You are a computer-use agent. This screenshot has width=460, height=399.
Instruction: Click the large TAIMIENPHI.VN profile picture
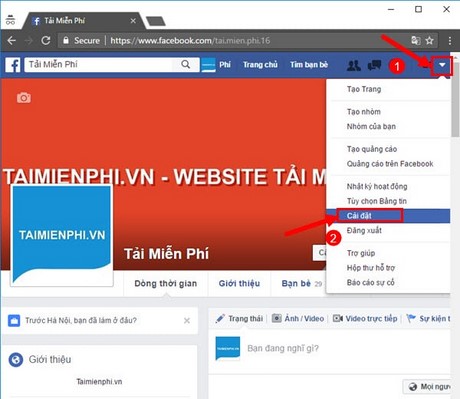[x=62, y=235]
